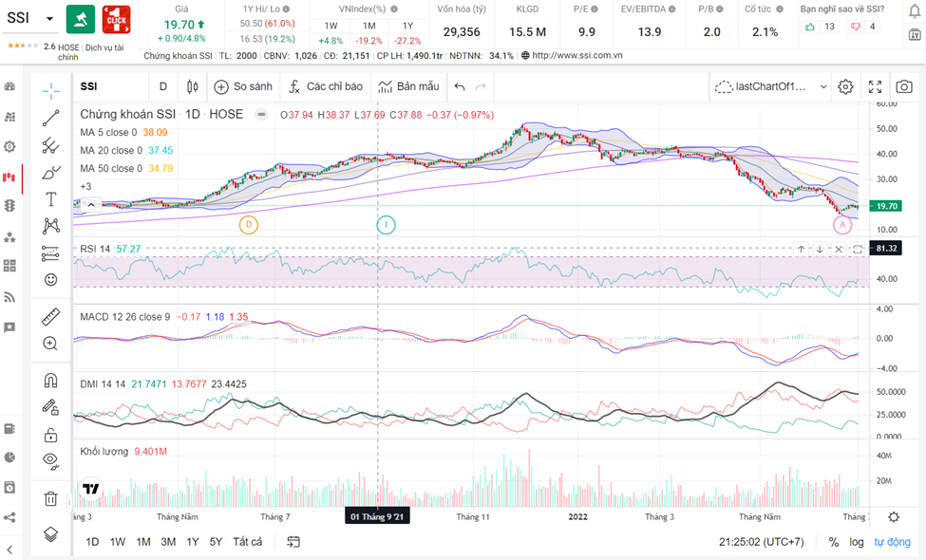
Task: Toggle log scale on price axis
Action: [857, 542]
